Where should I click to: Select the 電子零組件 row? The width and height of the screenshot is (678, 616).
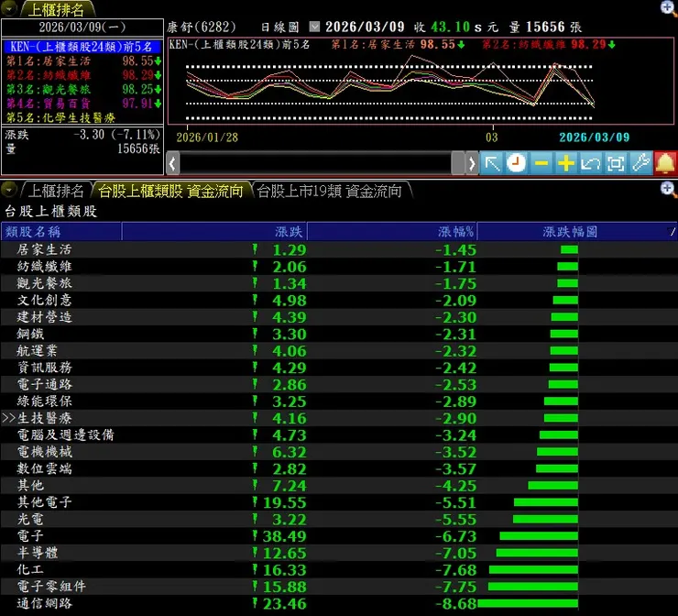(339, 587)
